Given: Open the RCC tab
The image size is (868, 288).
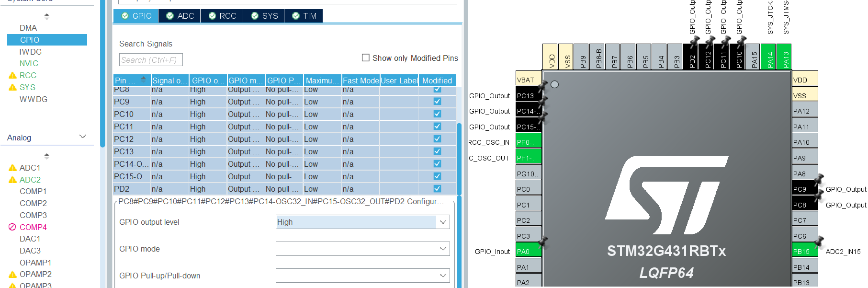Looking at the screenshot, I should pyautogui.click(x=222, y=16).
